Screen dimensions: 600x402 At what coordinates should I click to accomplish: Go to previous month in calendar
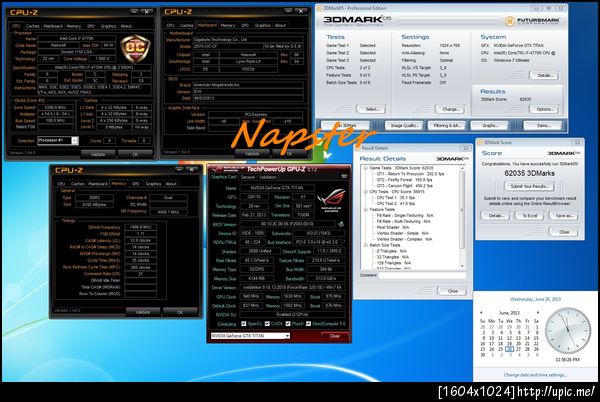coord(481,312)
